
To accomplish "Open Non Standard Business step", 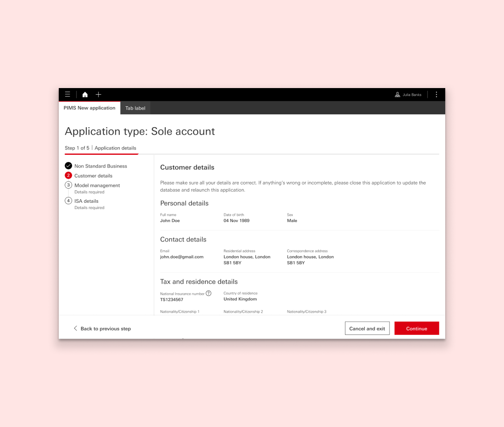I will (101, 166).
